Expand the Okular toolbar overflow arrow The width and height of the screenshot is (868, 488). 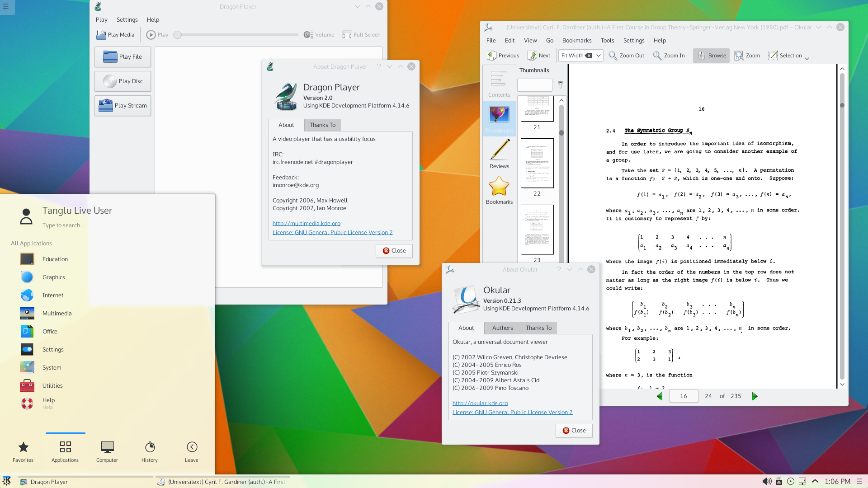[x=807, y=58]
